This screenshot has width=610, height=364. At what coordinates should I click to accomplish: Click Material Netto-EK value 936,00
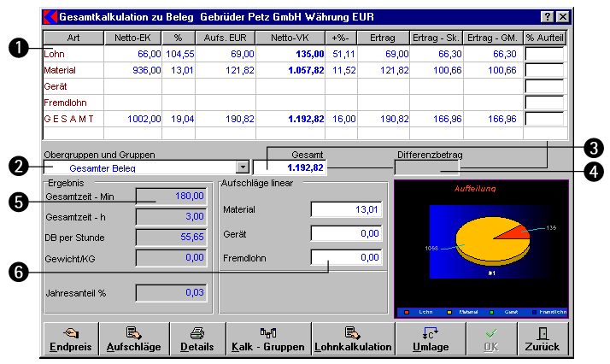[146, 70]
